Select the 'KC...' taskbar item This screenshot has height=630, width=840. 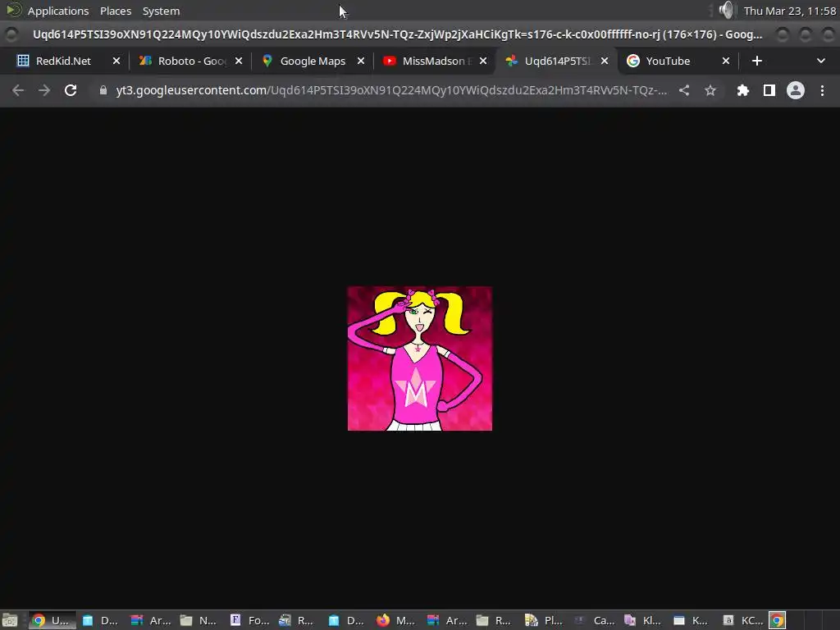click(x=742, y=620)
